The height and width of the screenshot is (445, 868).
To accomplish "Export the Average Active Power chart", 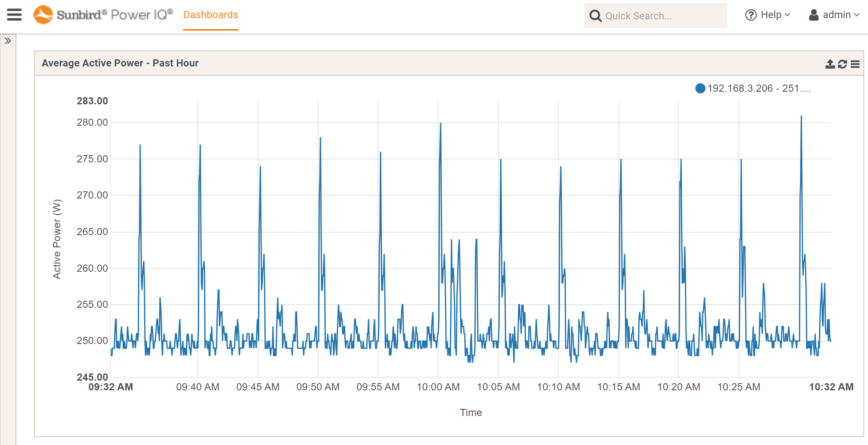I will coord(830,64).
